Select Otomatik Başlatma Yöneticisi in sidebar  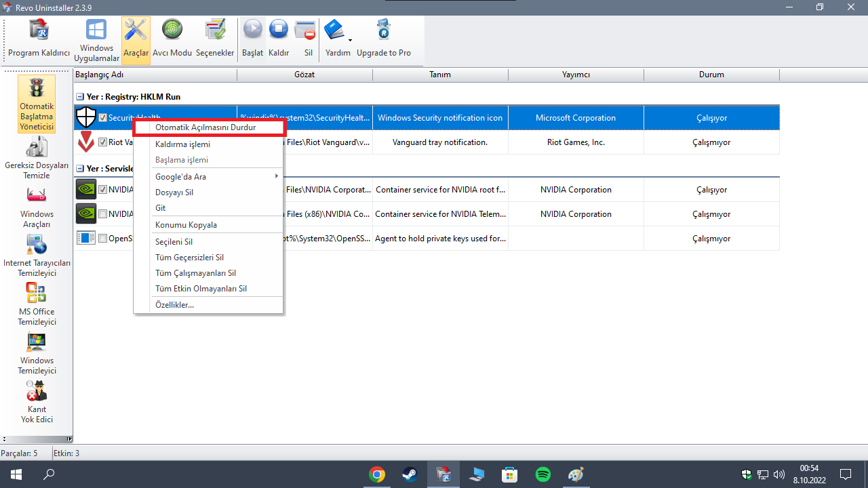pos(37,104)
